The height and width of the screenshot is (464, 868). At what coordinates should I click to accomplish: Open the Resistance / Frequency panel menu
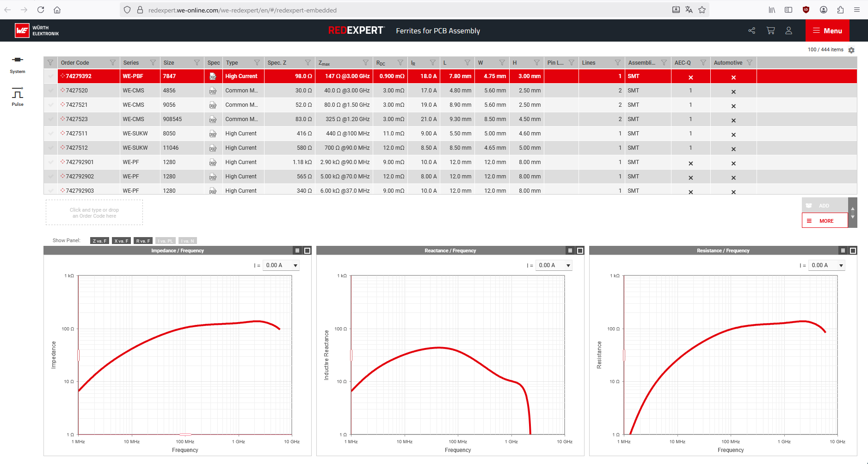[843, 250]
